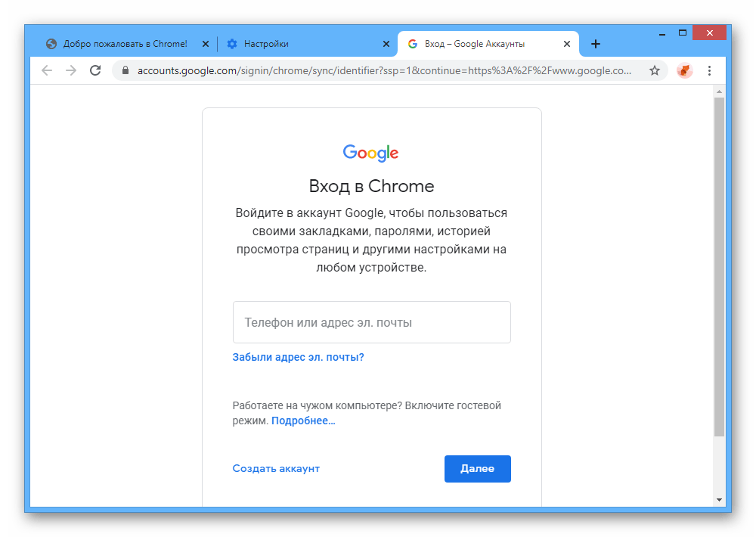Bookmark this page with the star icon
756x537 pixels.
[x=655, y=70]
